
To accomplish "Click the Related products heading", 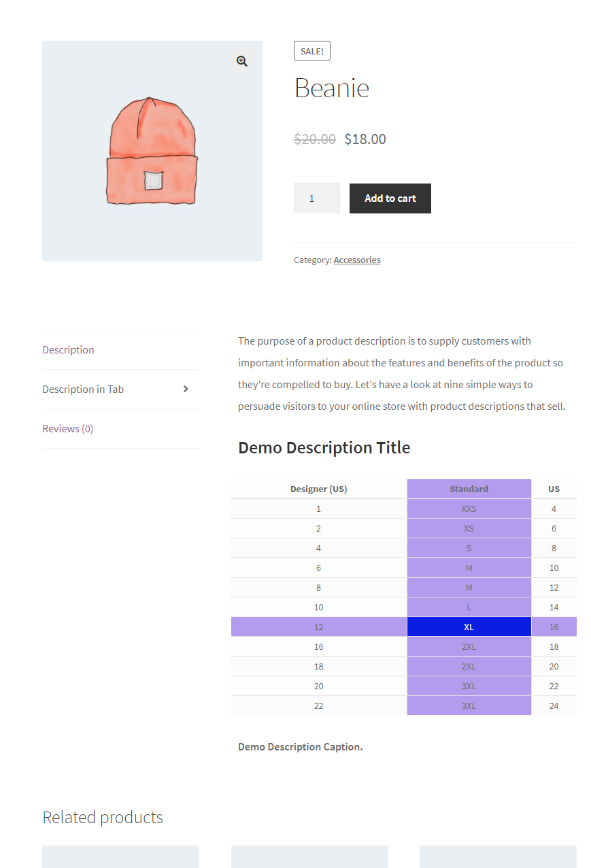I will 103,817.
